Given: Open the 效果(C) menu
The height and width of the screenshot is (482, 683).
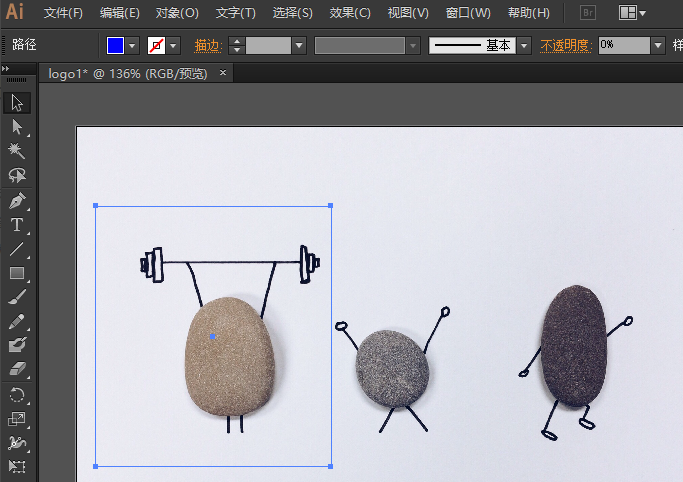Looking at the screenshot, I should click(x=350, y=13).
